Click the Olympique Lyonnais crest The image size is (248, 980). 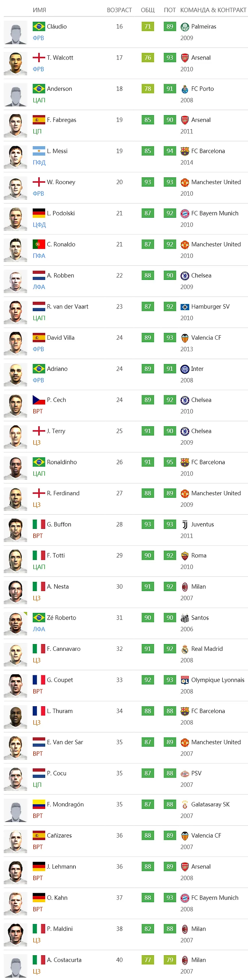click(x=184, y=680)
